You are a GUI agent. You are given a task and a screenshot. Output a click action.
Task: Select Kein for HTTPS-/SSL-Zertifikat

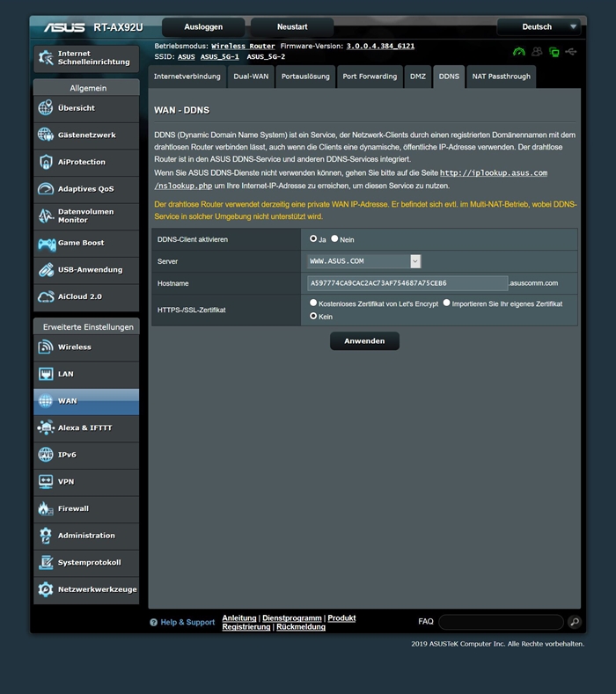(313, 316)
